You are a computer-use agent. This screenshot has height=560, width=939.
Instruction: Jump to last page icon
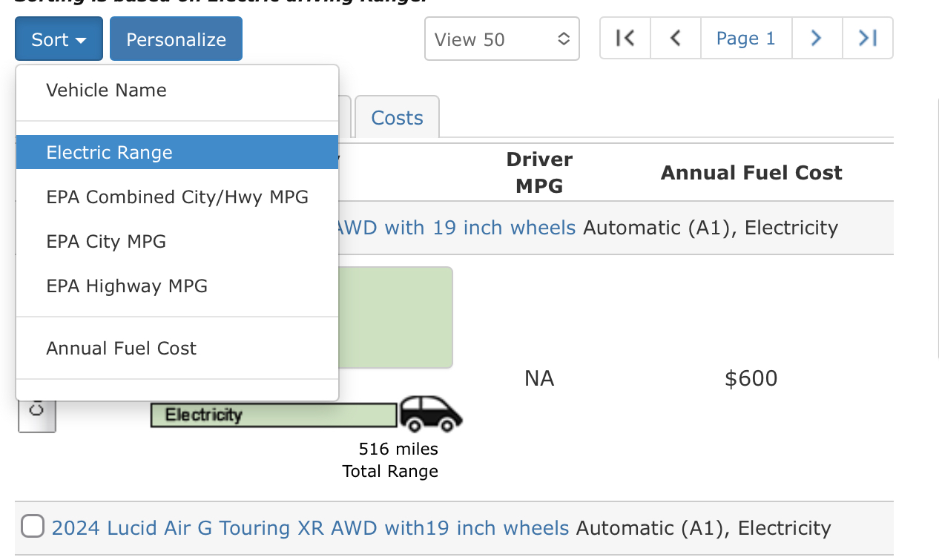(867, 39)
